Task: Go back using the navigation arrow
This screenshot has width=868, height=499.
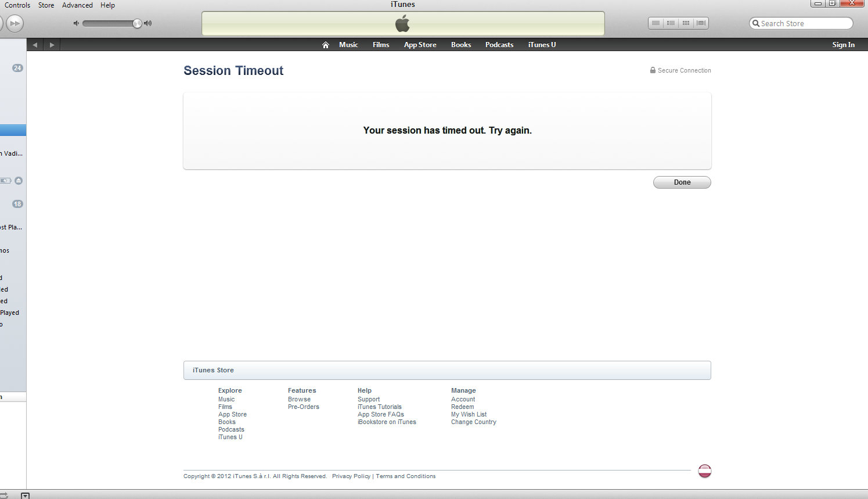Action: (35, 44)
